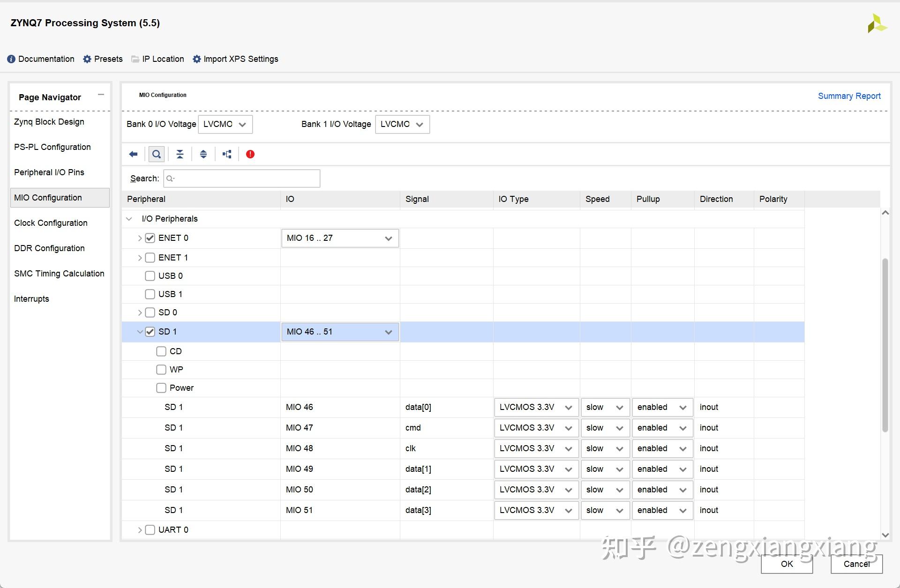Expand the UART 0 tree node

pyautogui.click(x=140, y=530)
